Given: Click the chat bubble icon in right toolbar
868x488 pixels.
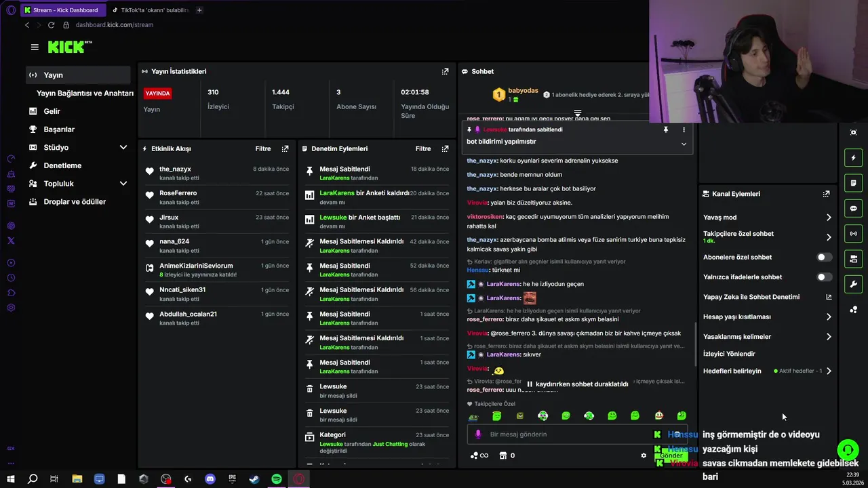Looking at the screenshot, I should pyautogui.click(x=853, y=208).
